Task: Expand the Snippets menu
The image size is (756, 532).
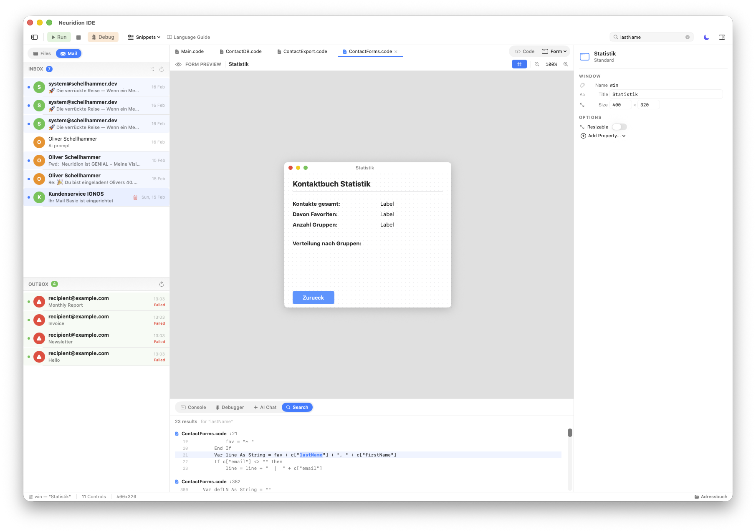Action: click(x=144, y=37)
